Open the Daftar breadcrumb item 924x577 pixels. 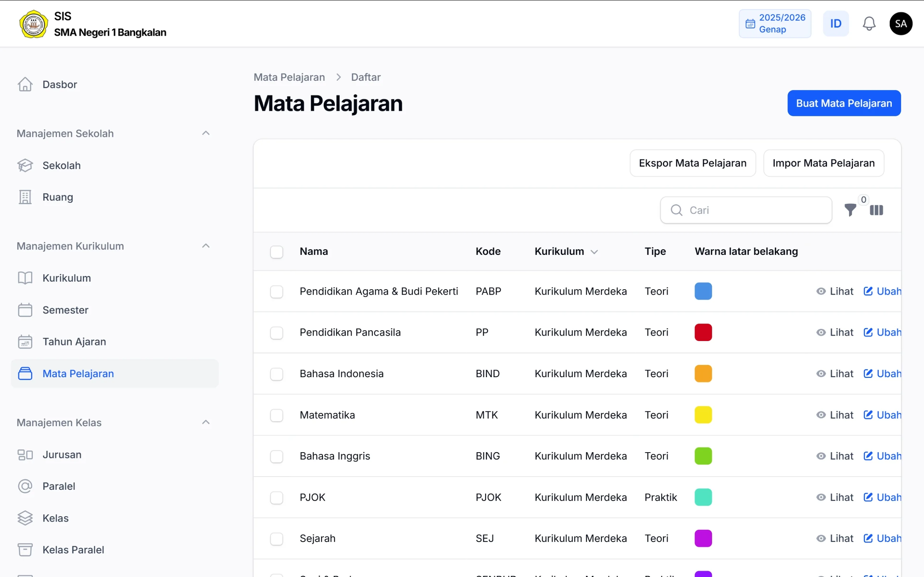(366, 77)
